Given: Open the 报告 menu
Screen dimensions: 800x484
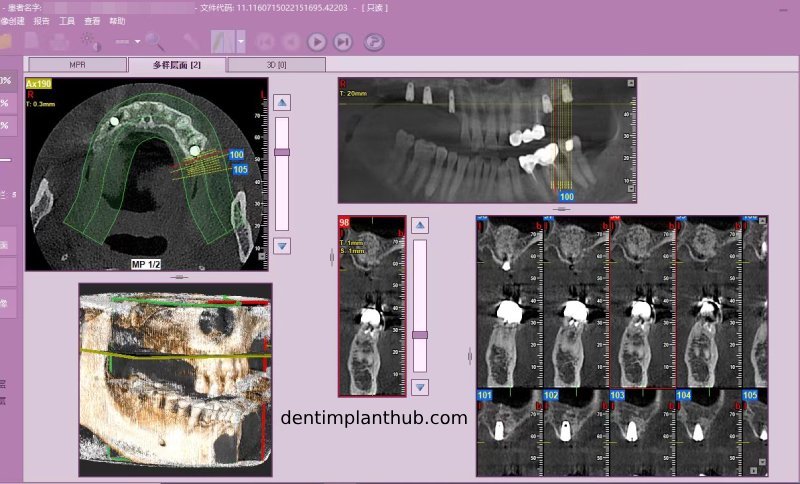Looking at the screenshot, I should [41, 21].
